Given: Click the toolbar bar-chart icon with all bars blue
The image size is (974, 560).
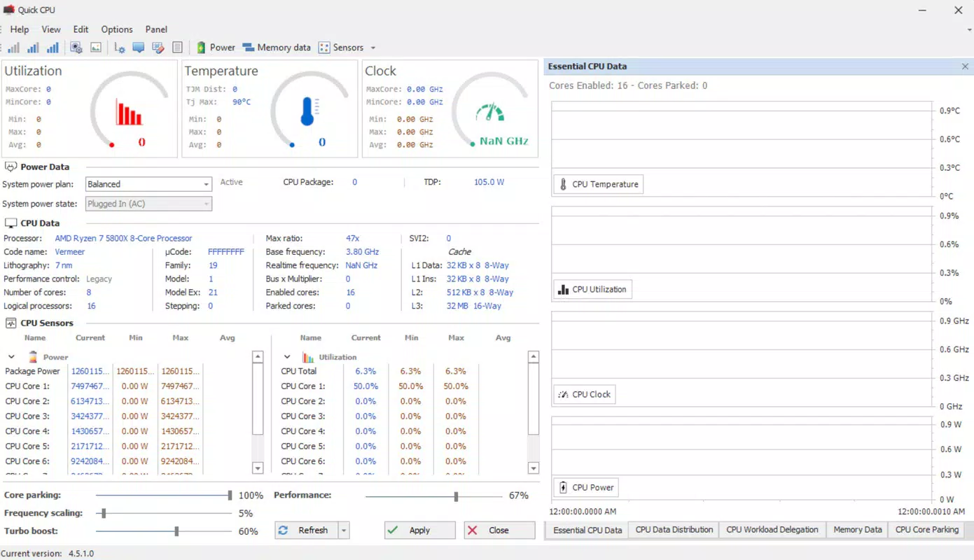Looking at the screenshot, I should (x=53, y=48).
